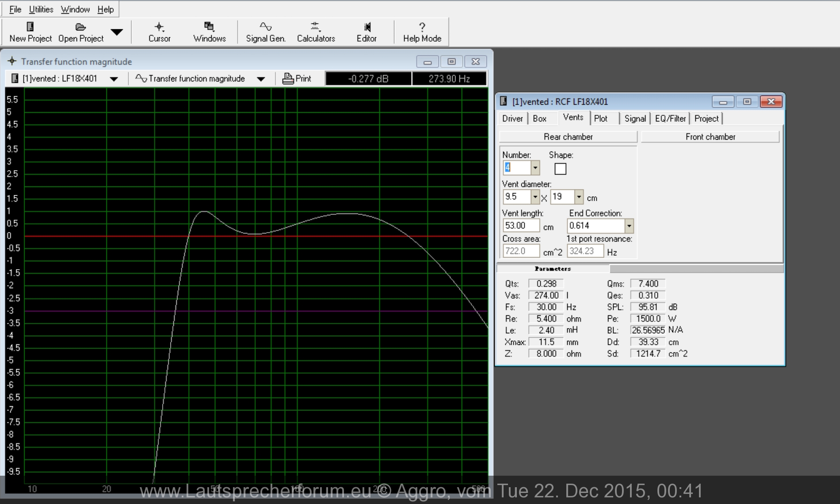Click the Vent length field showing 53.00

521,225
